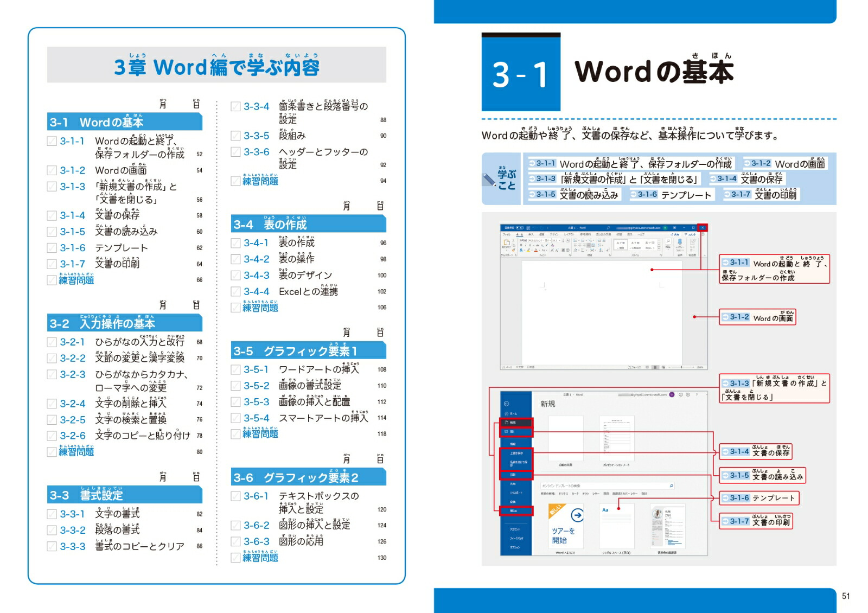The width and height of the screenshot is (868, 613).
Task: Check the 練習問題 box under 3-4 表の作成
Action: tap(235, 308)
